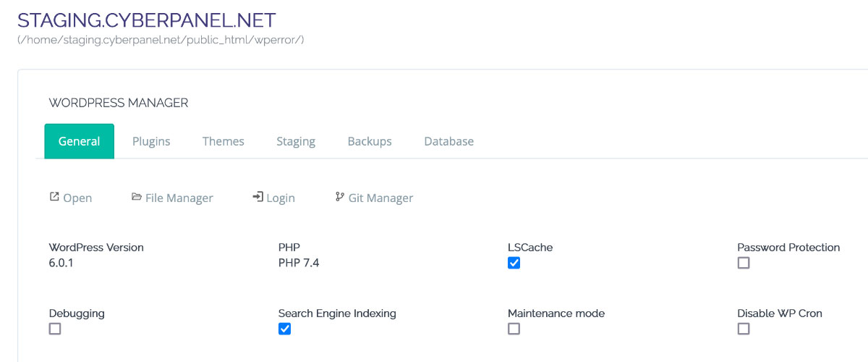Click the Login link text
Image resolution: width=868 pixels, height=362 pixels.
(x=281, y=198)
